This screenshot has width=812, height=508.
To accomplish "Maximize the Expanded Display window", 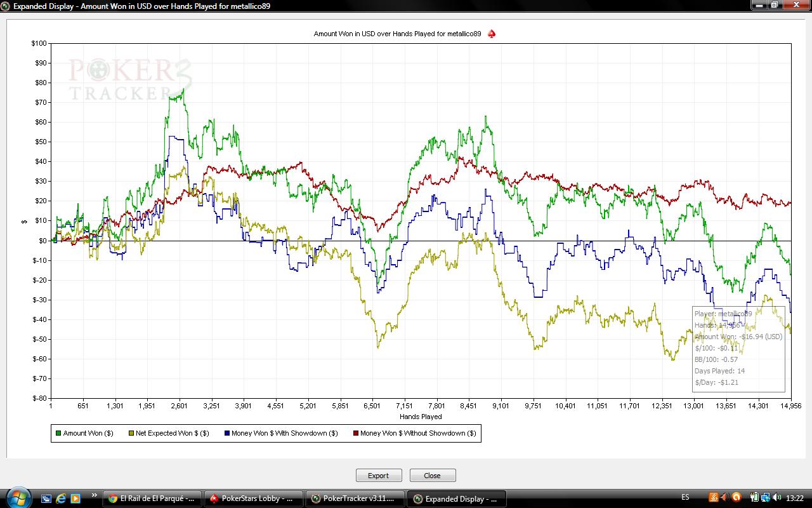I will (x=775, y=4).
